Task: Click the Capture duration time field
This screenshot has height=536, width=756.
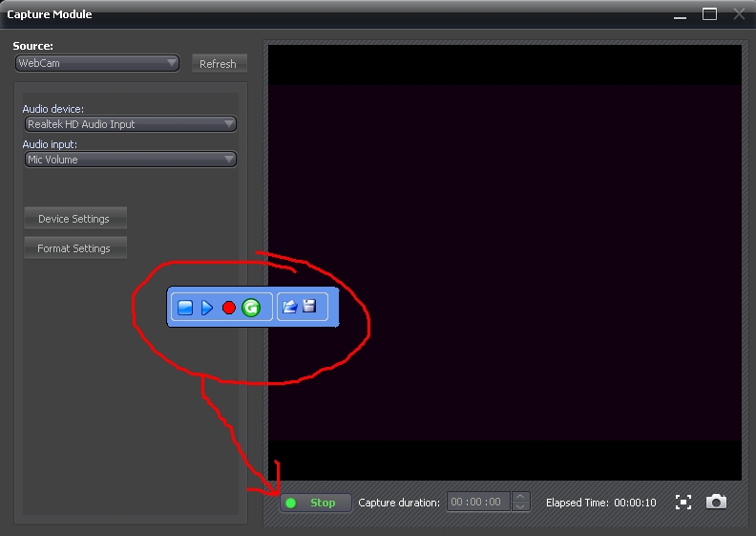Action: point(477,502)
